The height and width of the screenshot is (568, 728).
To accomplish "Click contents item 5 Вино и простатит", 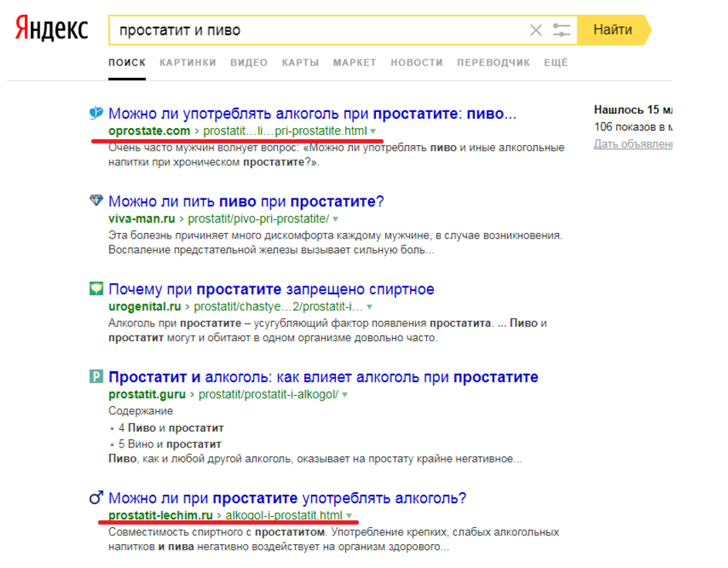I will click(x=170, y=444).
